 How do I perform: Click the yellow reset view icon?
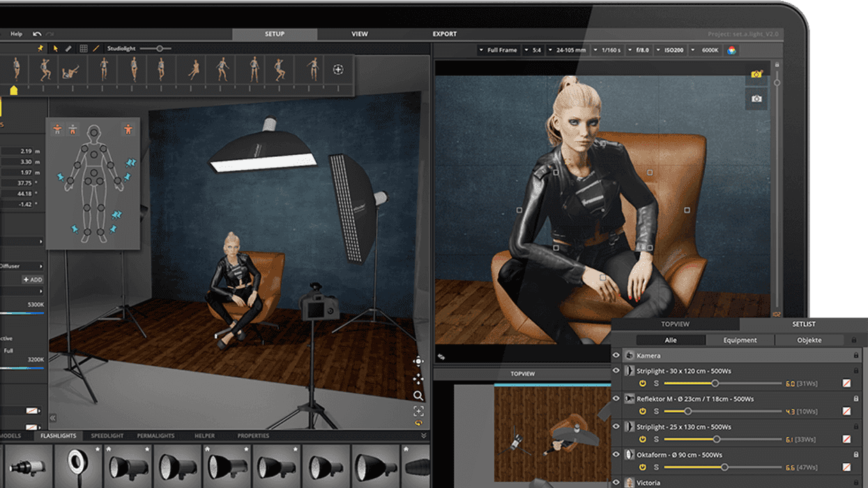[418, 423]
